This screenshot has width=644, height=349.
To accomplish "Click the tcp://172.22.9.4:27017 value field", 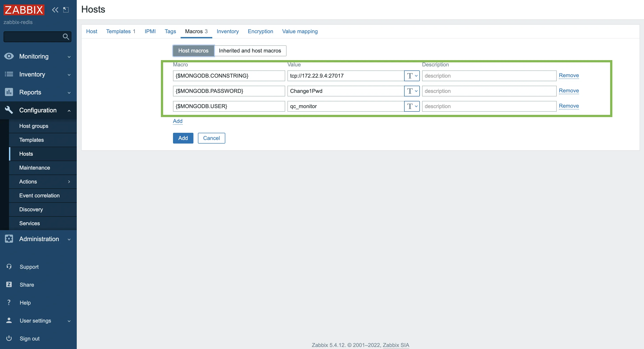I will point(346,76).
